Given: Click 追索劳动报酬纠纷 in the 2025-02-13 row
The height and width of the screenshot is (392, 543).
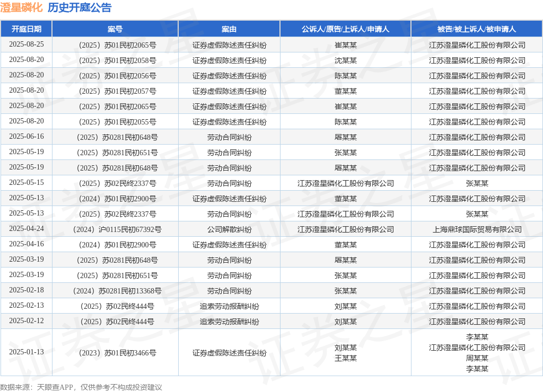Looking at the screenshot, I should coord(229,306).
